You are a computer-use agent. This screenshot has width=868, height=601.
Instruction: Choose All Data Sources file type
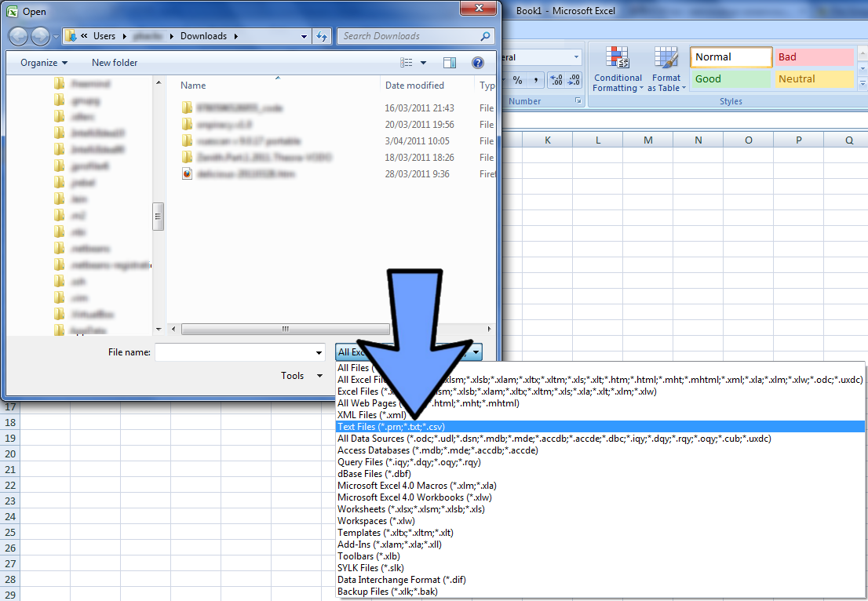point(600,439)
